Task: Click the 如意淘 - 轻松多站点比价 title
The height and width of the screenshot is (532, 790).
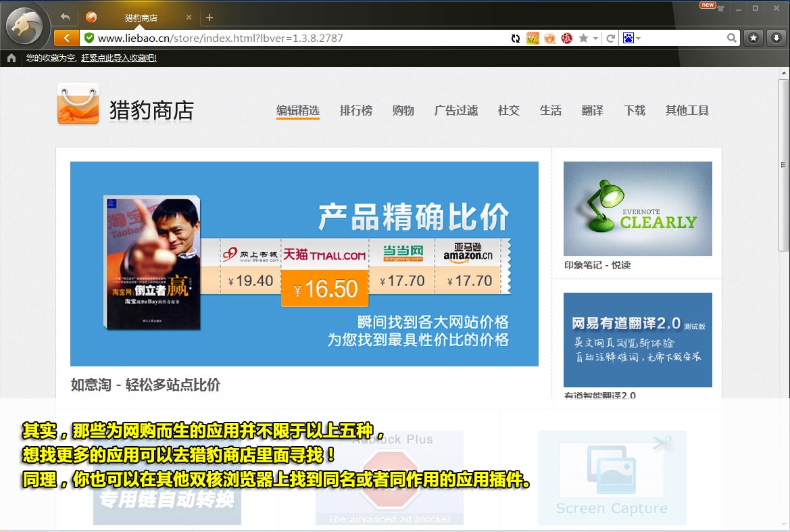Action: pyautogui.click(x=145, y=385)
